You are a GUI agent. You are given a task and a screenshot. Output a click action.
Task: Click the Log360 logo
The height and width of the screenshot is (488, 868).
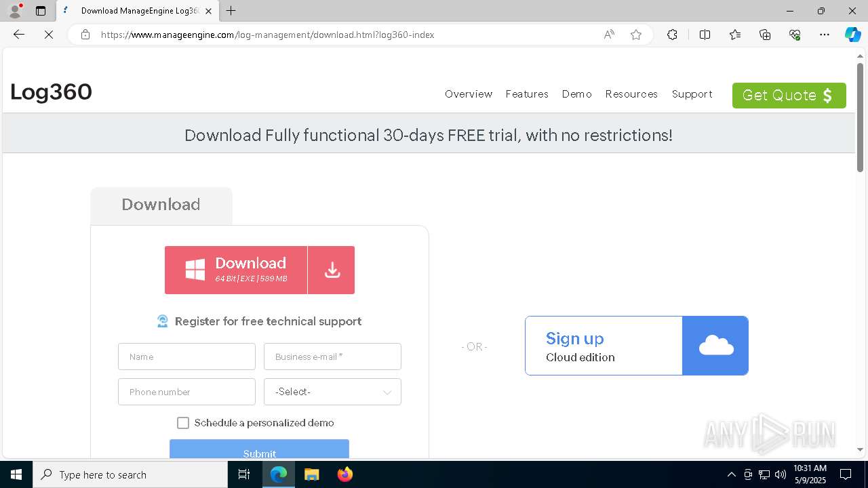pyautogui.click(x=52, y=92)
